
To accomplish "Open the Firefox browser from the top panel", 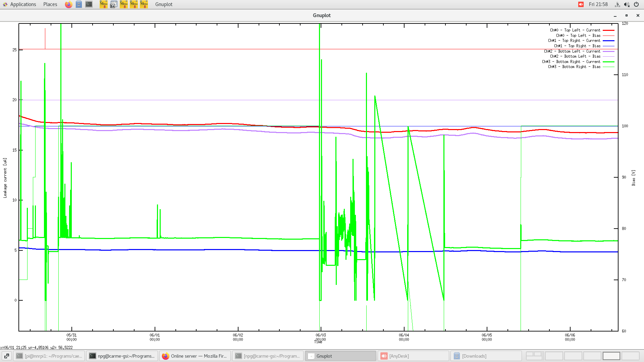I will (x=68, y=4).
